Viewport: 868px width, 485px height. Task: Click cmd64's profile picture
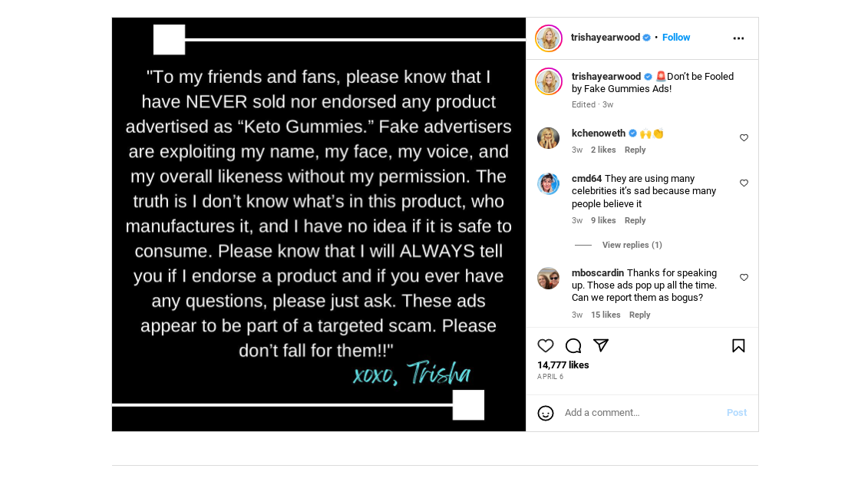548,183
